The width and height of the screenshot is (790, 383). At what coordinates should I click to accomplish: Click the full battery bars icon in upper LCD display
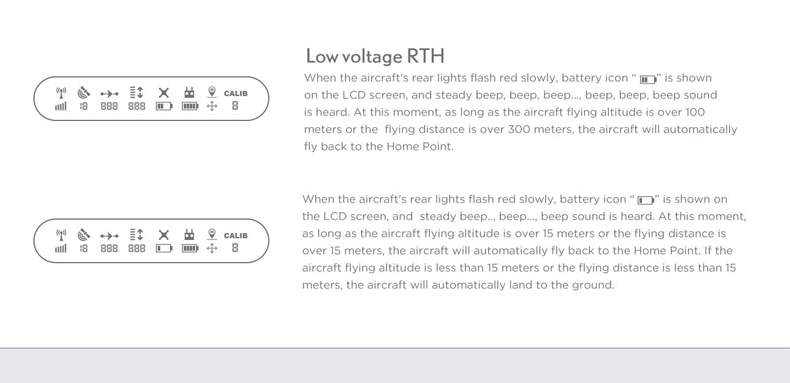click(190, 106)
